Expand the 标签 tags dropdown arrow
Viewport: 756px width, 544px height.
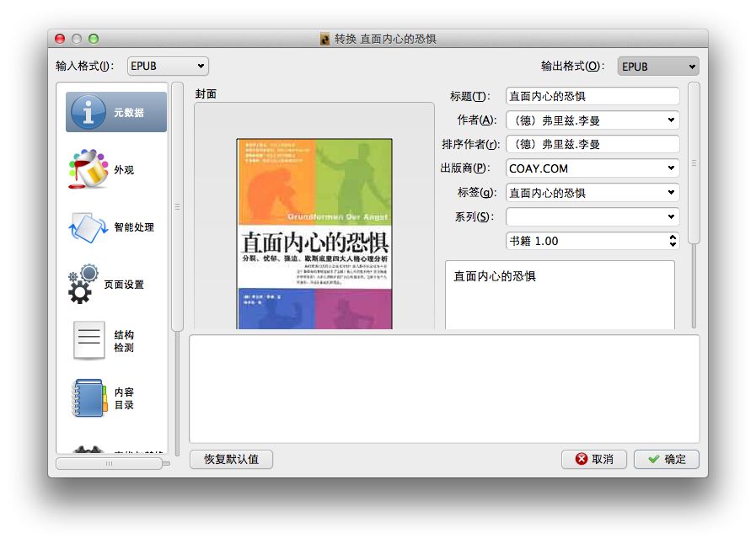pyautogui.click(x=671, y=192)
